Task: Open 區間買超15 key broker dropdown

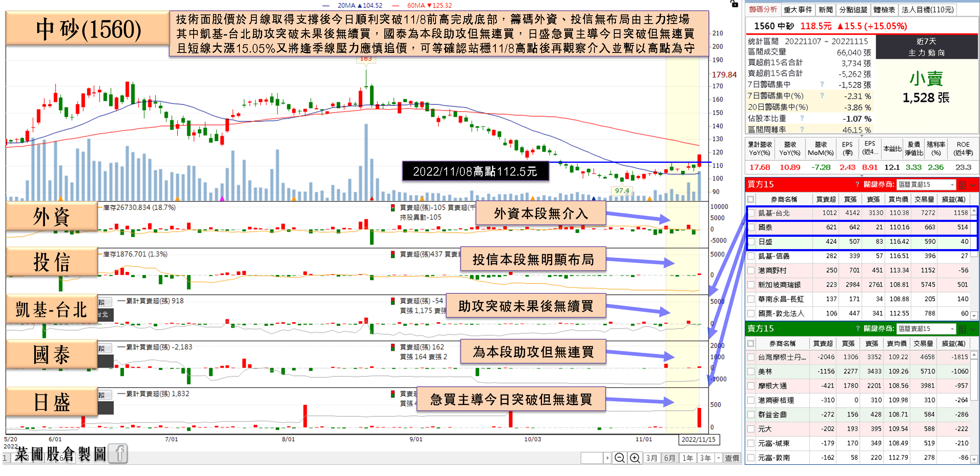Action: [x=926, y=185]
